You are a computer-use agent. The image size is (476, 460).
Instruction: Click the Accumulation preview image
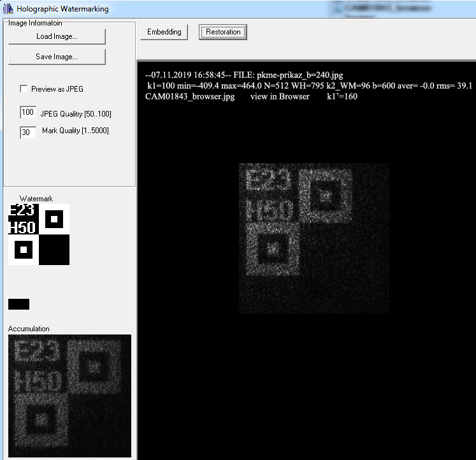click(x=69, y=396)
